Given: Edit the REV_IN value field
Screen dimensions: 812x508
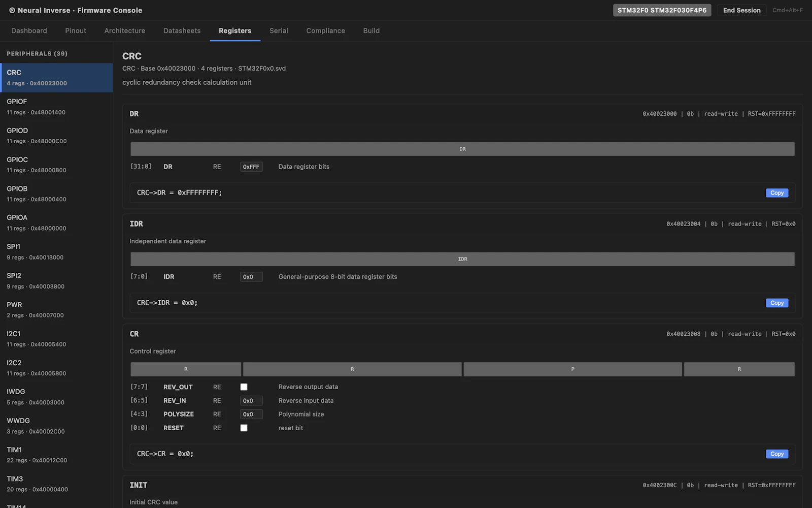Looking at the screenshot, I should [251, 401].
